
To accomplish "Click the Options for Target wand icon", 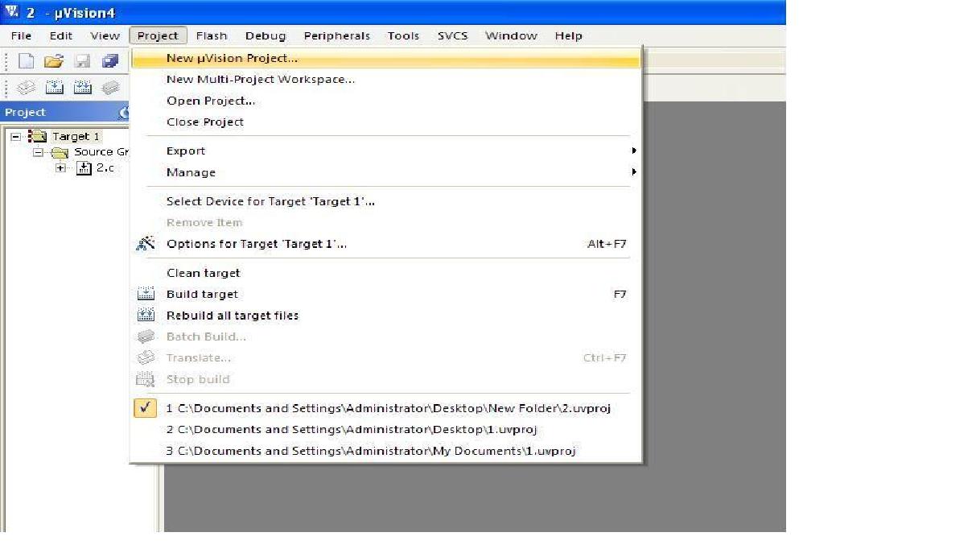I will (x=146, y=244).
